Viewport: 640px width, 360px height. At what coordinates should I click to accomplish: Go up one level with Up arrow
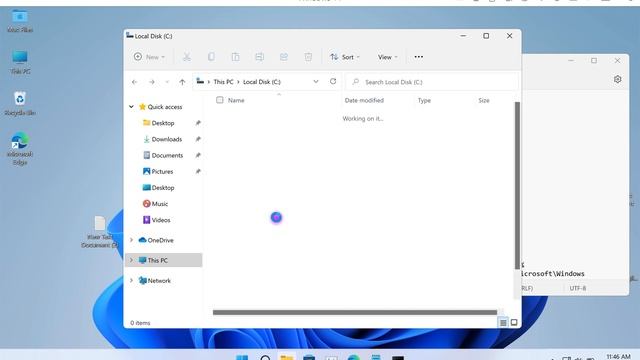click(x=182, y=82)
